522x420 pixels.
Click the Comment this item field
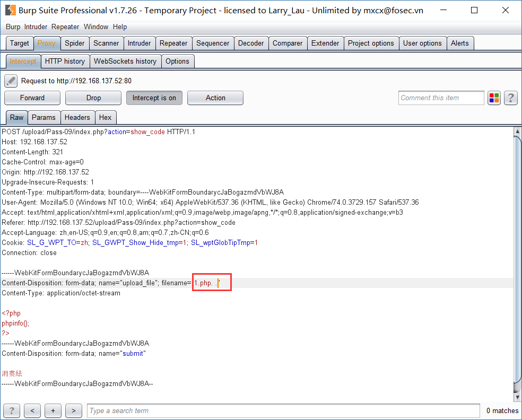point(441,98)
